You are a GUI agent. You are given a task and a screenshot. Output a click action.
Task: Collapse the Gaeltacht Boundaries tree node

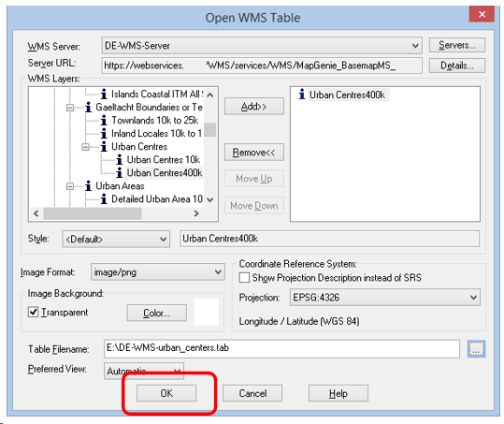pyautogui.click(x=70, y=108)
